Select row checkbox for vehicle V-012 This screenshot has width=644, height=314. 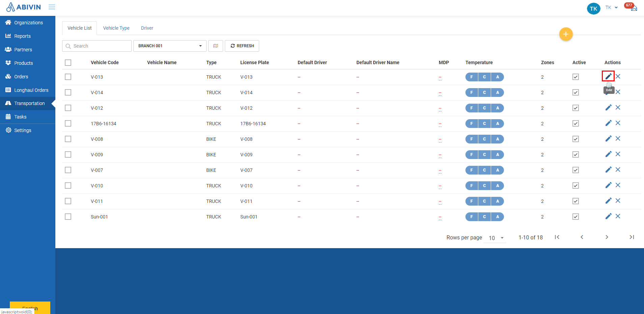(68, 108)
